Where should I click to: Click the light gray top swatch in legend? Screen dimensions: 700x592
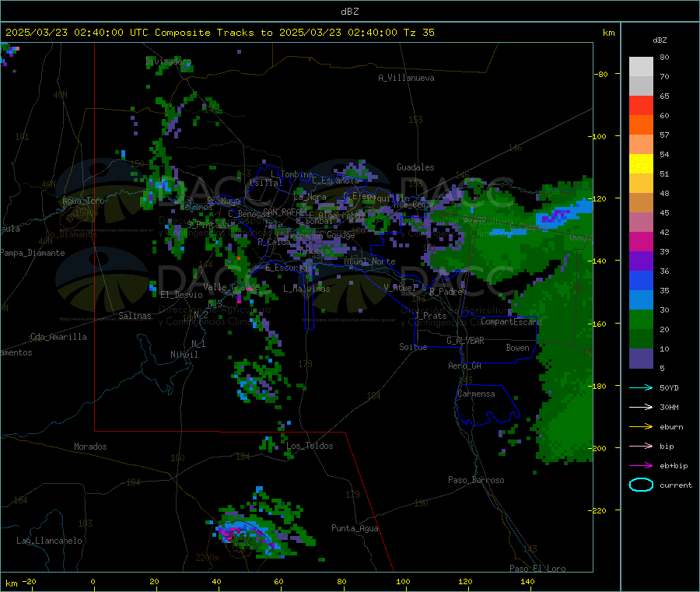641,67
